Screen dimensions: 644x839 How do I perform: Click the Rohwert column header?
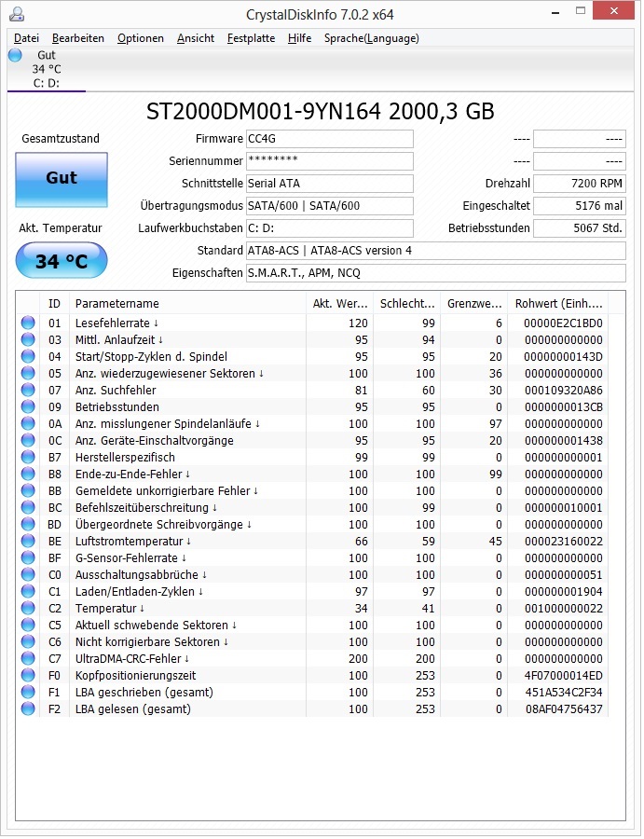558,303
